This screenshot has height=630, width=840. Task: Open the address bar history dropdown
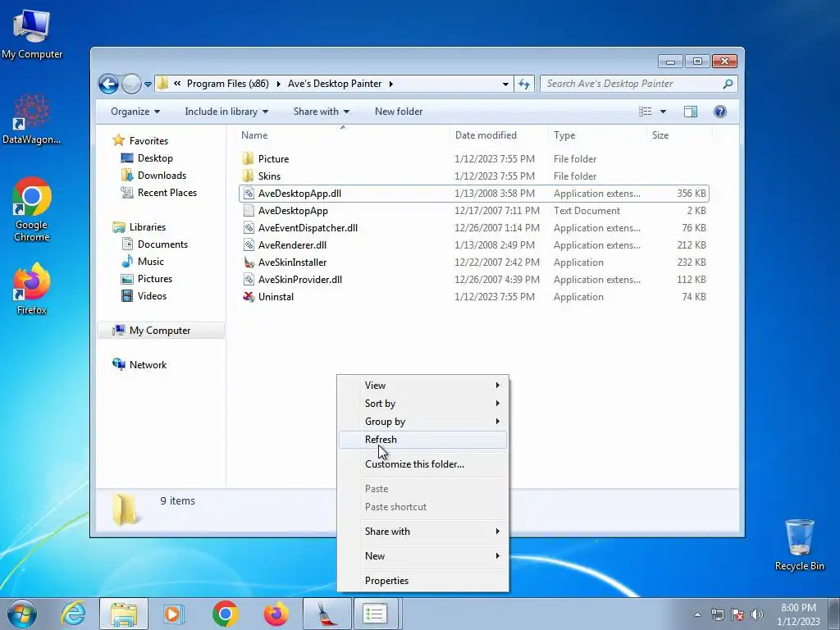point(505,84)
